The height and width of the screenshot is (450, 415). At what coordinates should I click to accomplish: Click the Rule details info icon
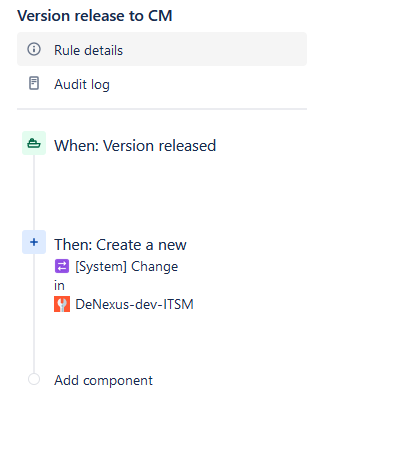point(34,49)
